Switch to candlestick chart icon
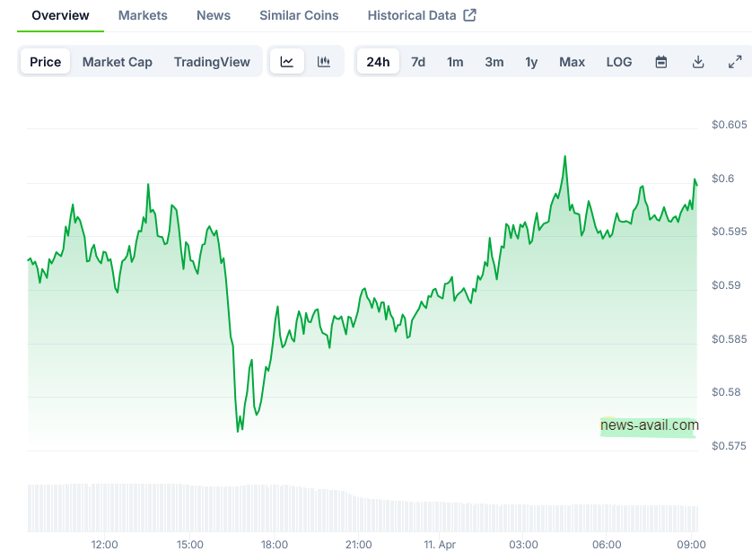 [324, 62]
